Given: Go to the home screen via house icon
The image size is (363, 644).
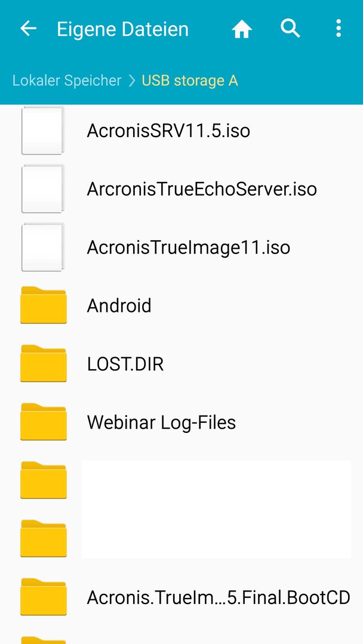Looking at the screenshot, I should pyautogui.click(x=242, y=29).
